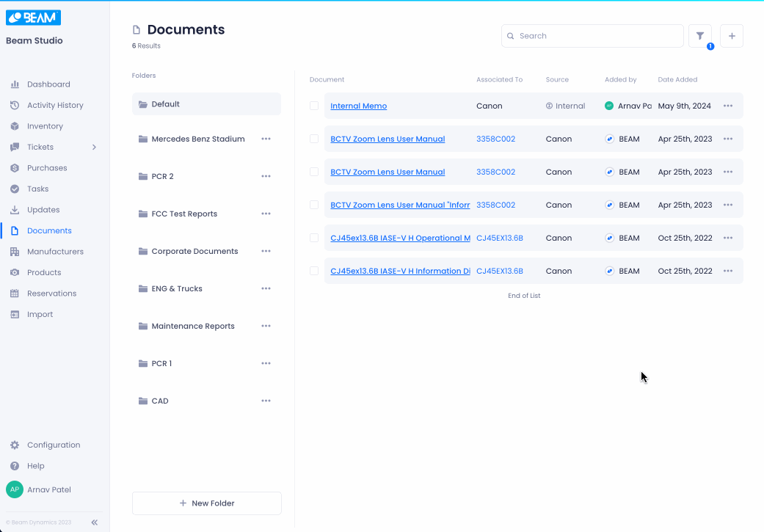764x532 pixels.
Task: Click the Configuration gear icon
Action: click(x=15, y=445)
